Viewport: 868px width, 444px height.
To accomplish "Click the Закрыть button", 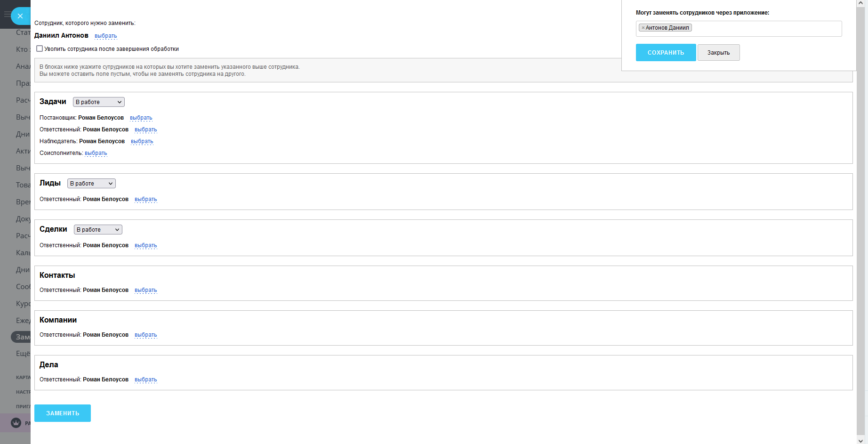I will tap(718, 53).
